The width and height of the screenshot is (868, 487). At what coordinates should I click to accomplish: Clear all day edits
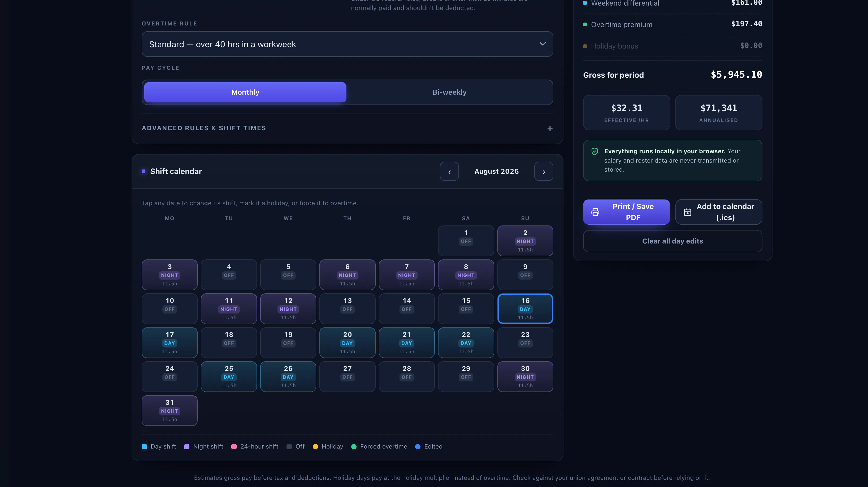pyautogui.click(x=672, y=241)
